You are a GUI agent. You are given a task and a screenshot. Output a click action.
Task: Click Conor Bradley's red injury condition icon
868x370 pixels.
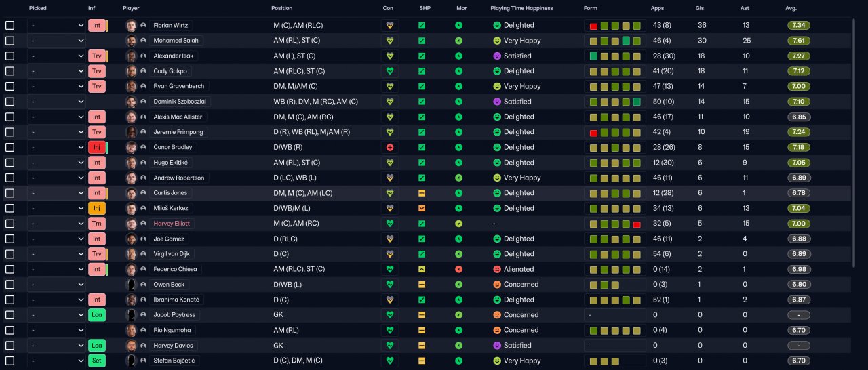click(390, 147)
